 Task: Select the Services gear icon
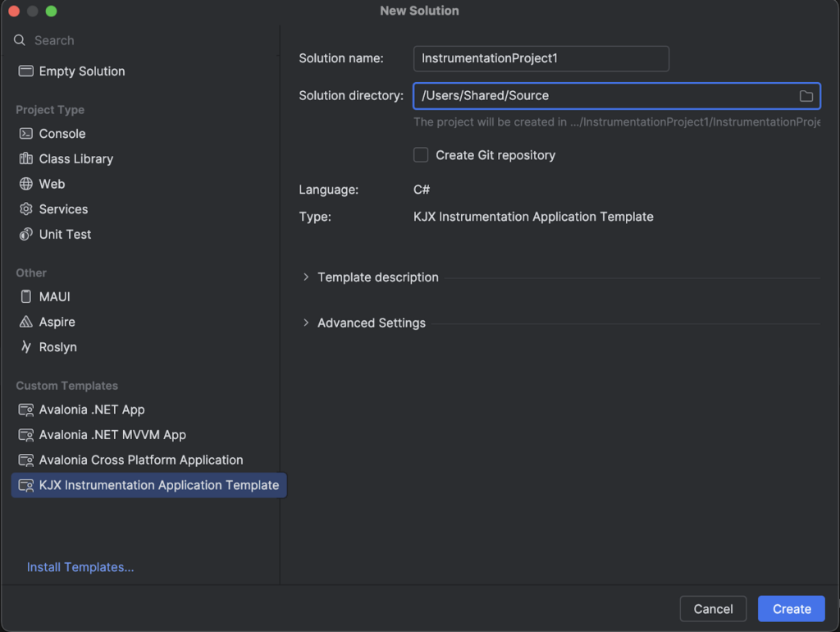coord(25,209)
